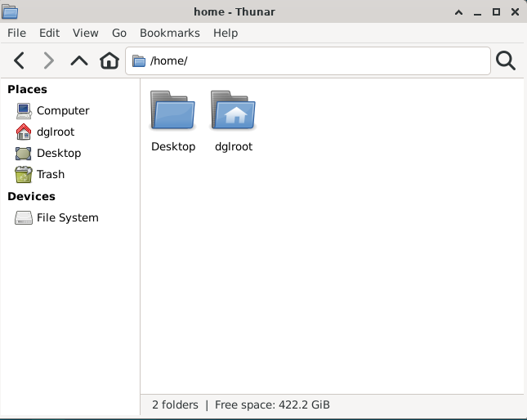Select Desktop label in Places sidebar
527x420 pixels.
tap(59, 154)
